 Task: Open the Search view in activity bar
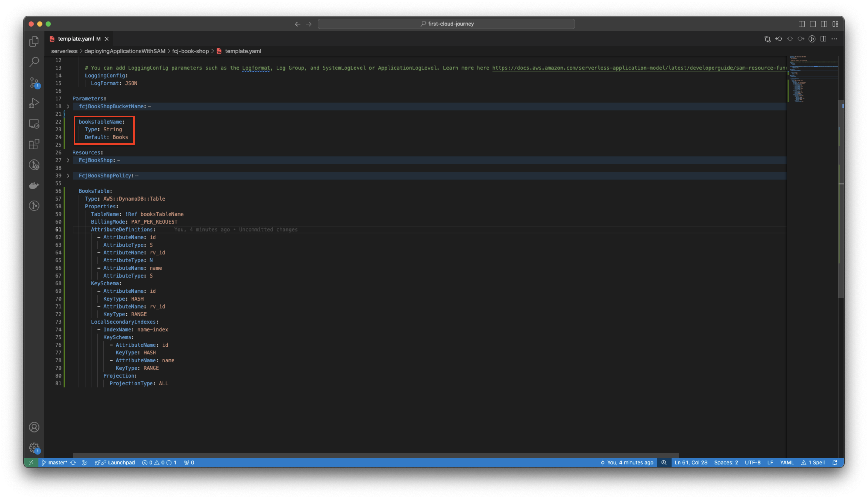coord(34,62)
